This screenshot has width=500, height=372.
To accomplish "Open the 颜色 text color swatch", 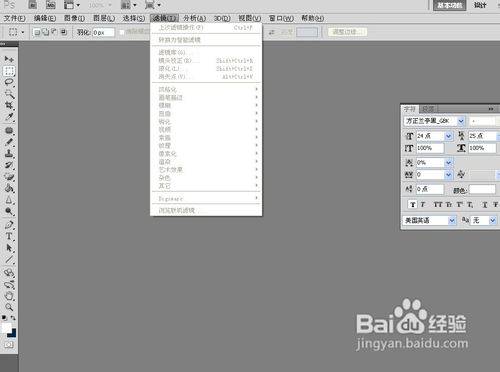I will [482, 189].
